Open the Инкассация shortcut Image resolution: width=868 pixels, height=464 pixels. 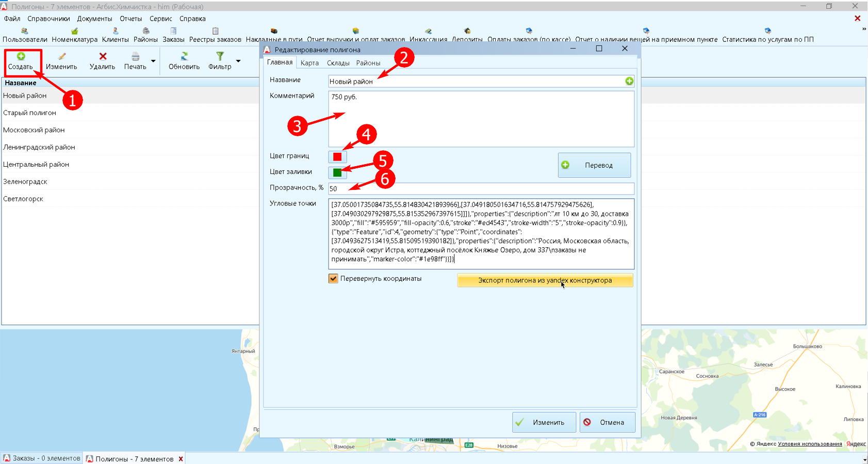428,36
